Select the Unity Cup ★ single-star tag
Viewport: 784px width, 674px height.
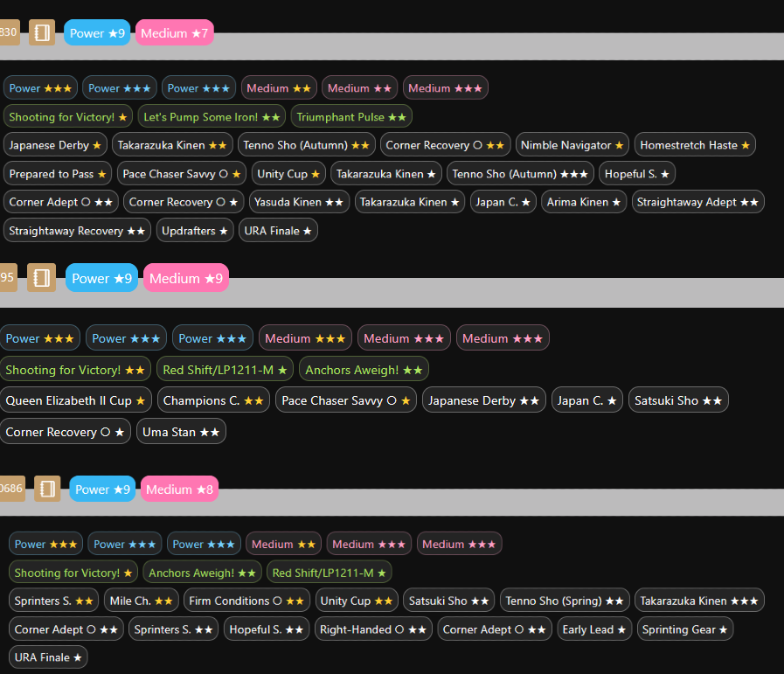(288, 173)
